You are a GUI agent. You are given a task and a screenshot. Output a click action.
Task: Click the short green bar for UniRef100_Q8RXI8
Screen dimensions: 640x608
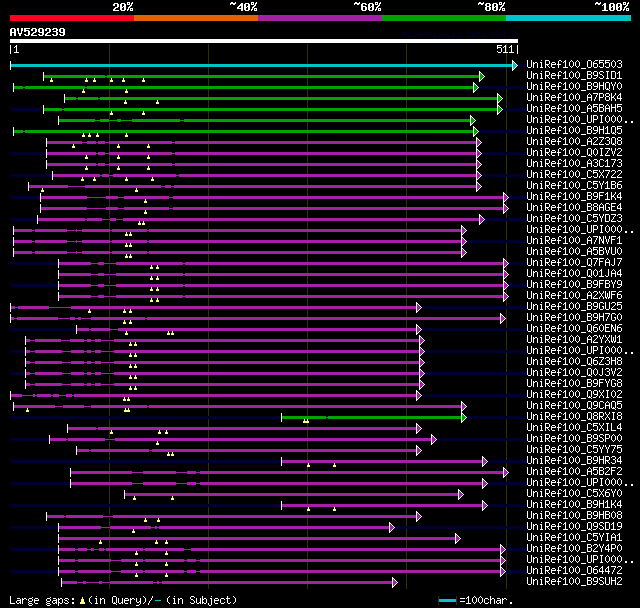372,417
